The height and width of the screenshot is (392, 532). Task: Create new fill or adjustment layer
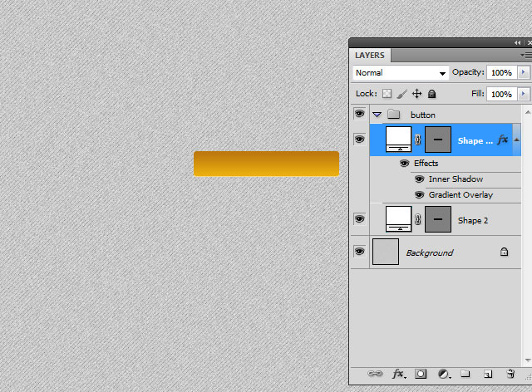(x=444, y=374)
